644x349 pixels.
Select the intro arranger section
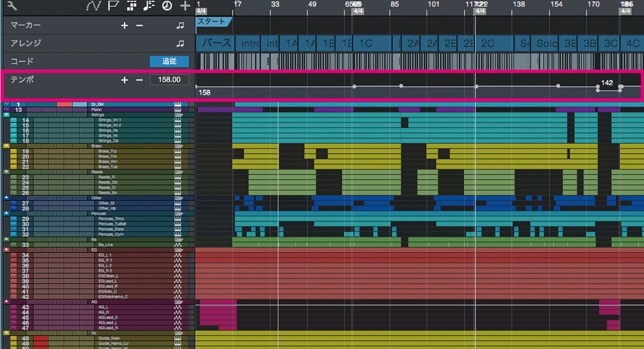coord(248,43)
